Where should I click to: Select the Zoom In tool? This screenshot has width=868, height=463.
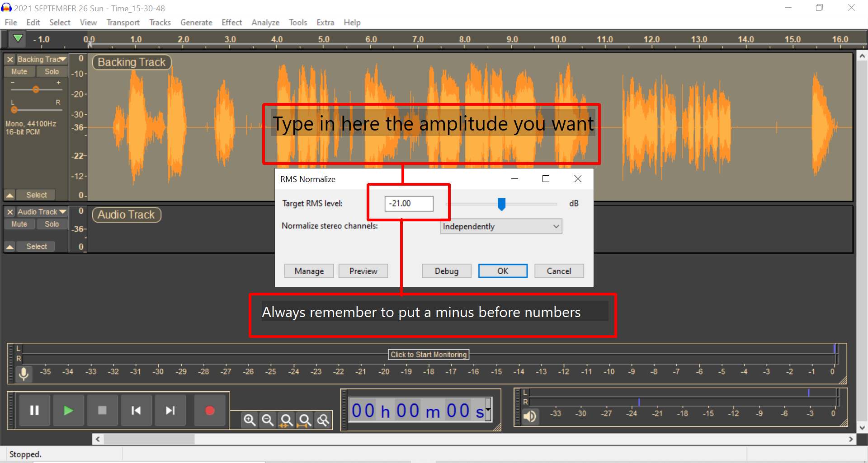[250, 420]
